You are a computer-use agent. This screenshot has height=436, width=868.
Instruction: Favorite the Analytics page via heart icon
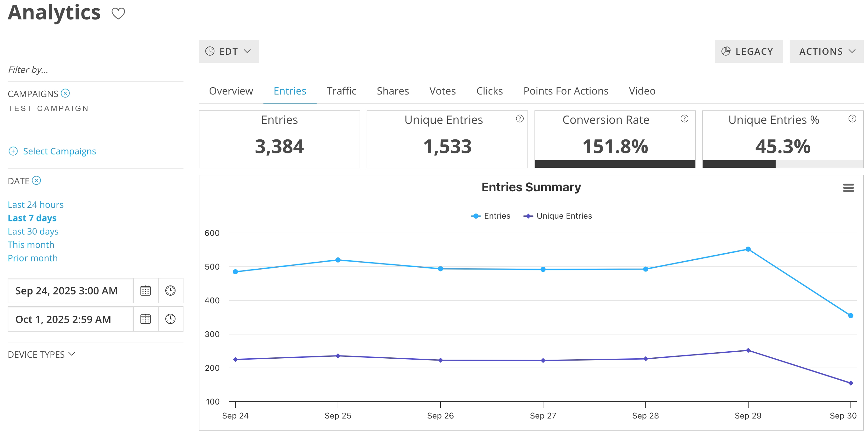(x=118, y=13)
